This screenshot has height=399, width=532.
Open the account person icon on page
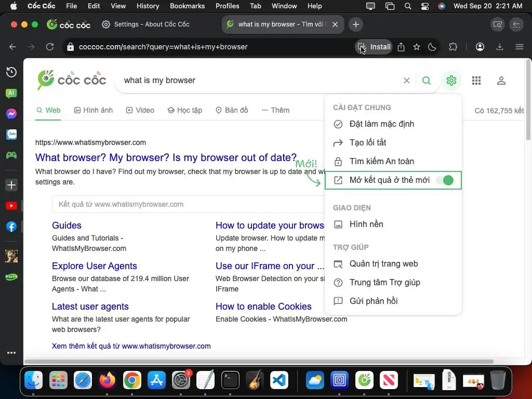point(501,81)
